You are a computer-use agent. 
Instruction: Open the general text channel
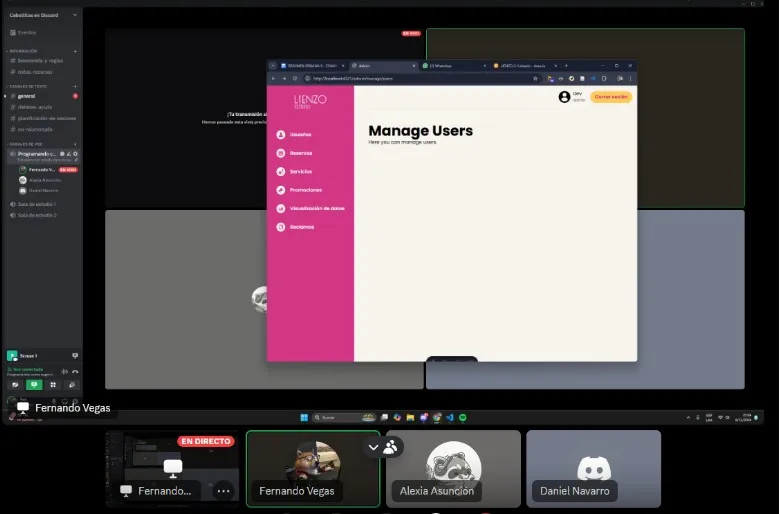point(27,96)
